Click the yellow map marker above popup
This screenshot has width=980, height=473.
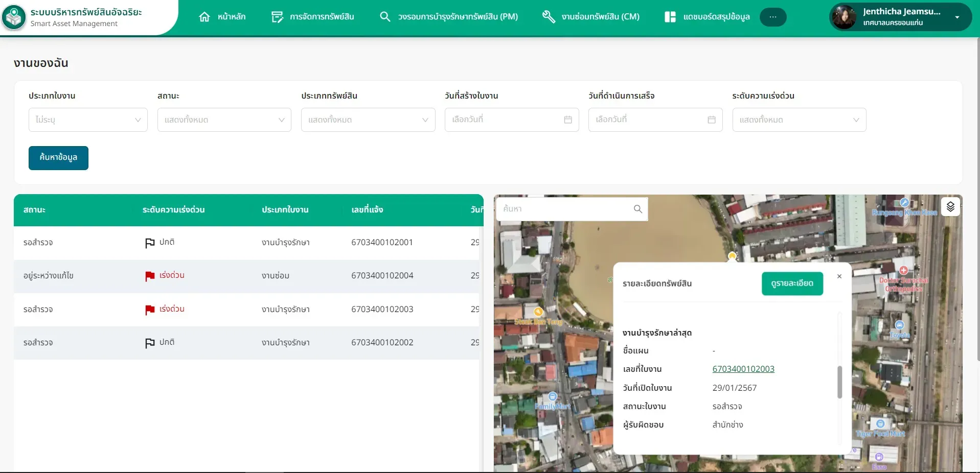[x=732, y=256]
